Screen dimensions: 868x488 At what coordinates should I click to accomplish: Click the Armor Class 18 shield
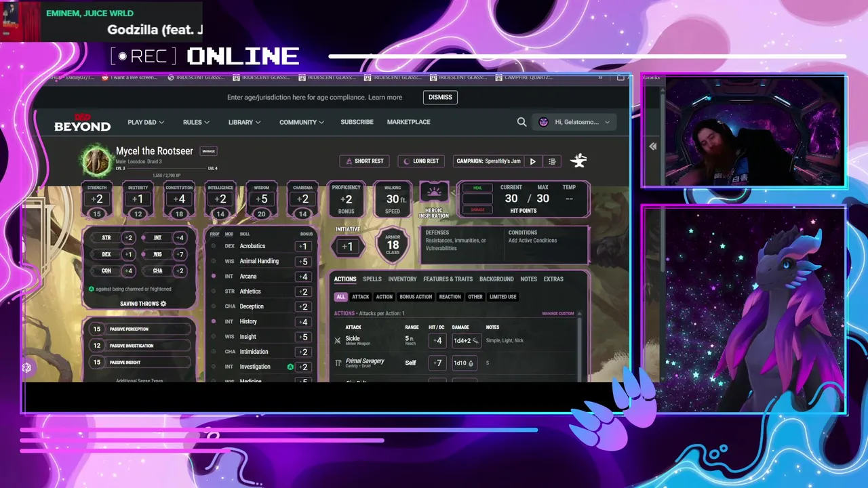click(x=393, y=244)
